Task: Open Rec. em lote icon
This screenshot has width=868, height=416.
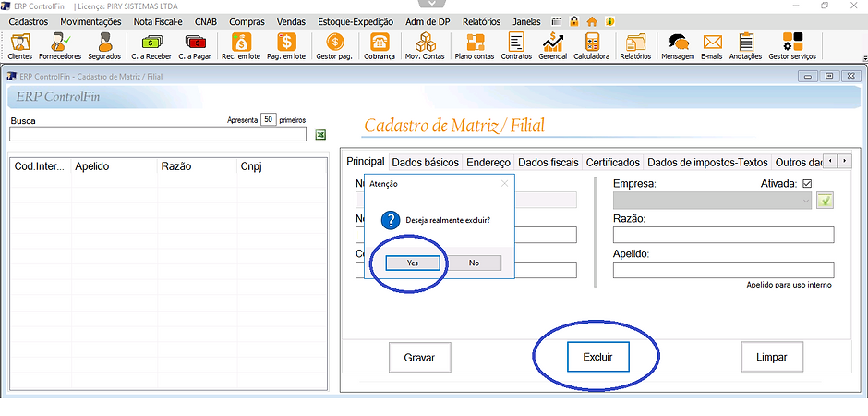Action: tap(241, 46)
